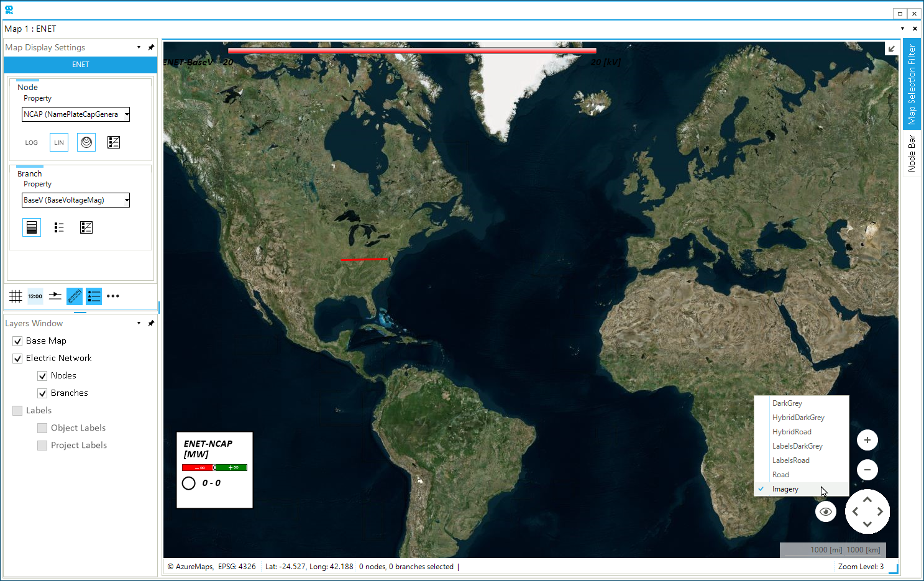924x581 pixels.
Task: Open the Node Bar side tab
Action: click(912, 153)
